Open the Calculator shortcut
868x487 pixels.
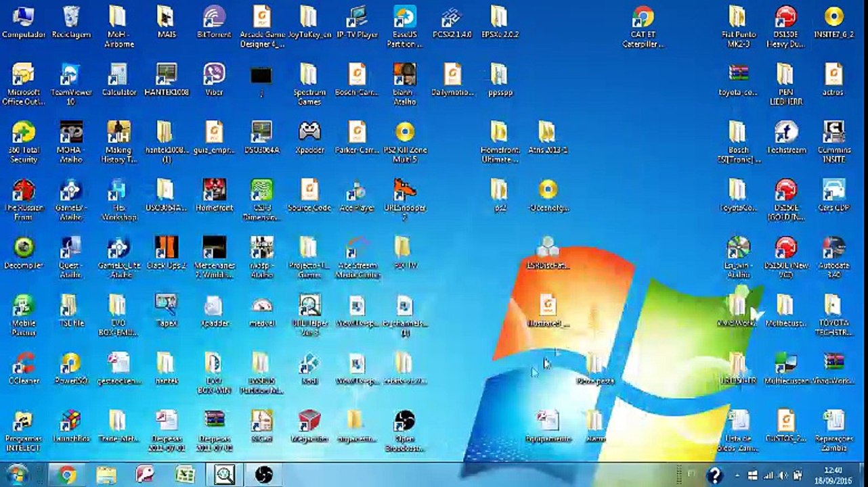pyautogui.click(x=119, y=80)
